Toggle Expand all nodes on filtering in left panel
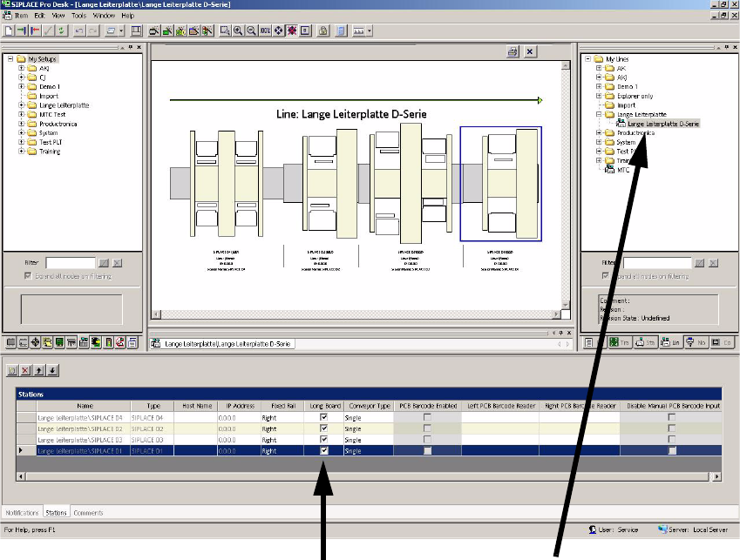The image size is (740, 560). [28, 276]
